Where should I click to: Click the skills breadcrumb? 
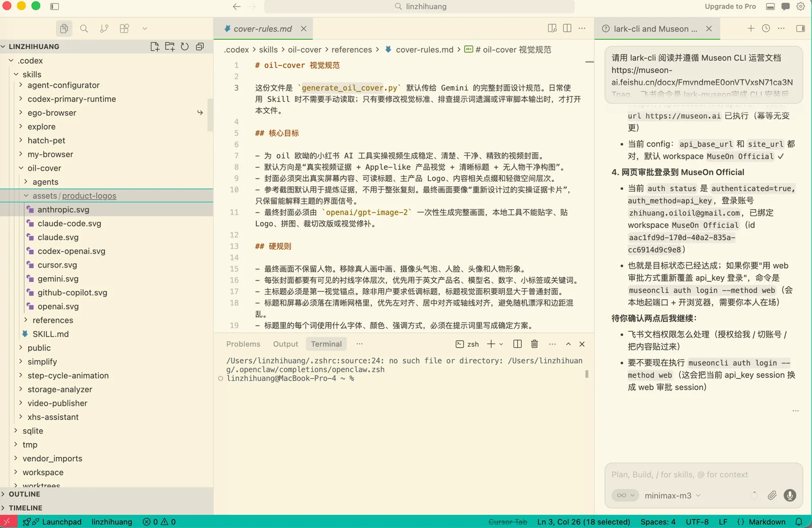(x=268, y=50)
